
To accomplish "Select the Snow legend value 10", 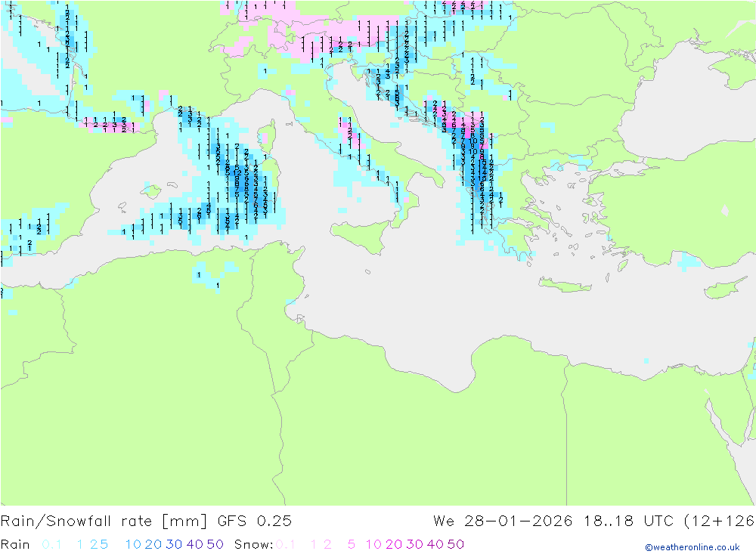I will click(373, 544).
